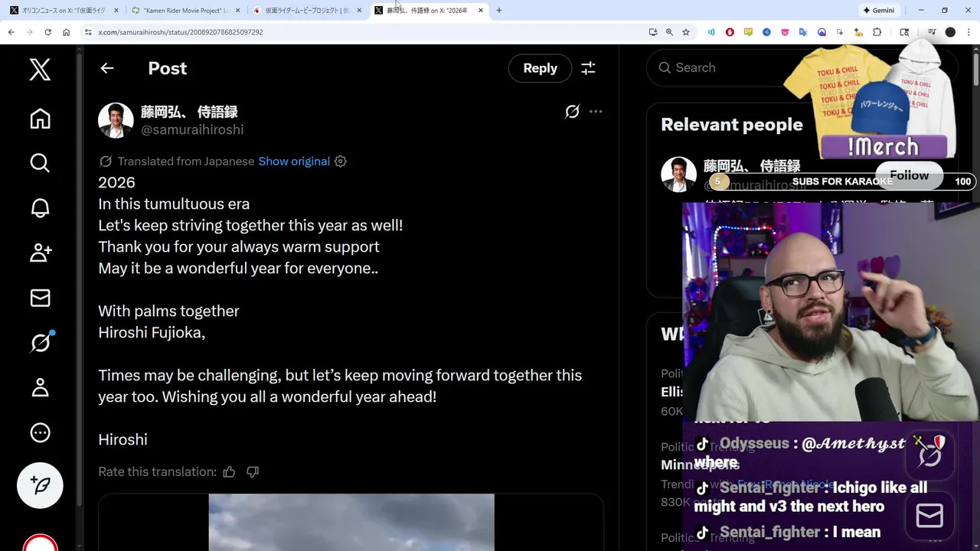Screen dimensions: 980x551
Task: Open Notifications bell in sidebar
Action: pyautogui.click(x=40, y=208)
